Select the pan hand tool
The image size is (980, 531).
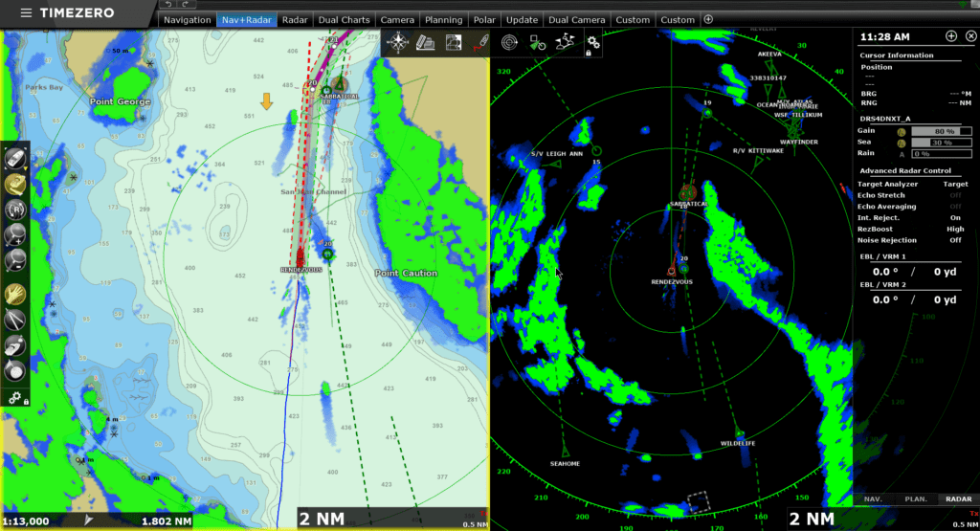point(15,294)
